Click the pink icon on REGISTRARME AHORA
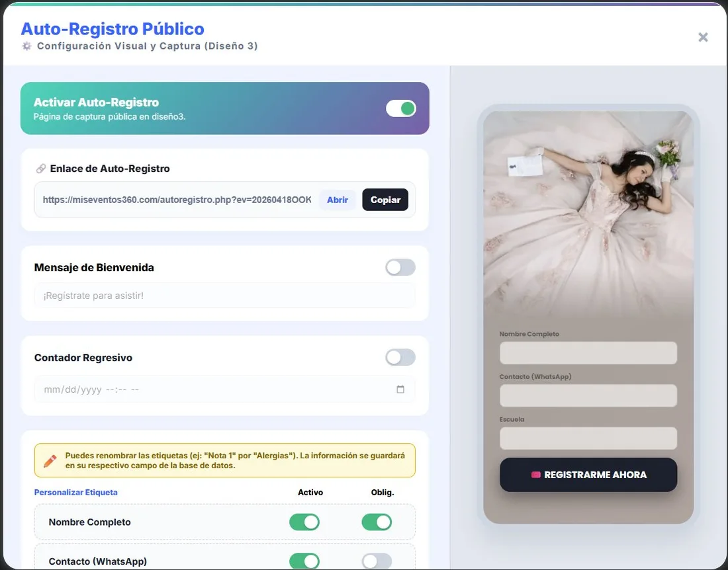 coord(536,475)
